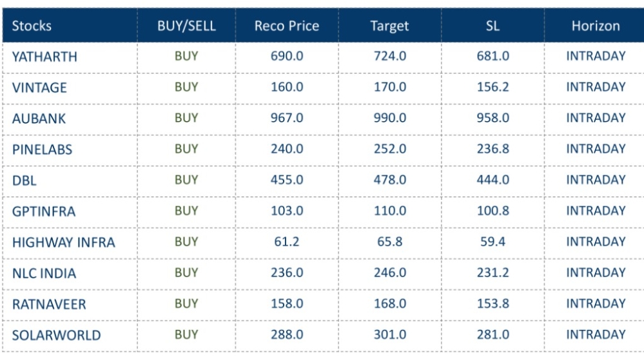The width and height of the screenshot is (644, 357).
Task: Select the Reco Price header cell
Action: (287, 26)
